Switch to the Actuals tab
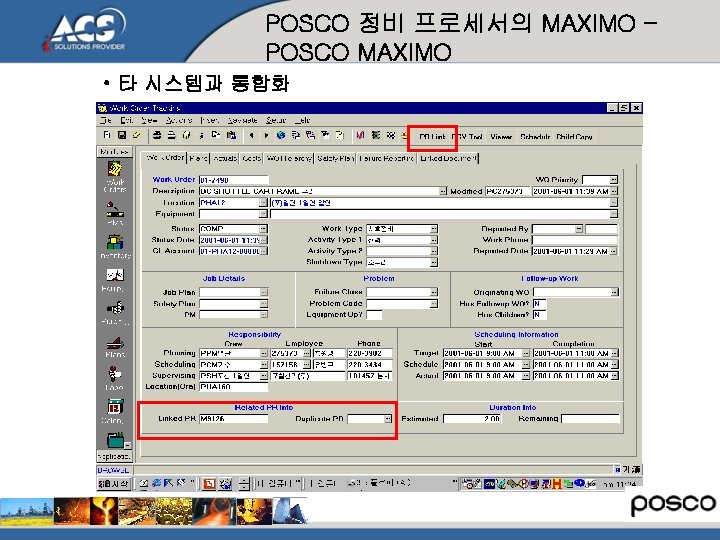This screenshot has width=720, height=540. [225, 158]
